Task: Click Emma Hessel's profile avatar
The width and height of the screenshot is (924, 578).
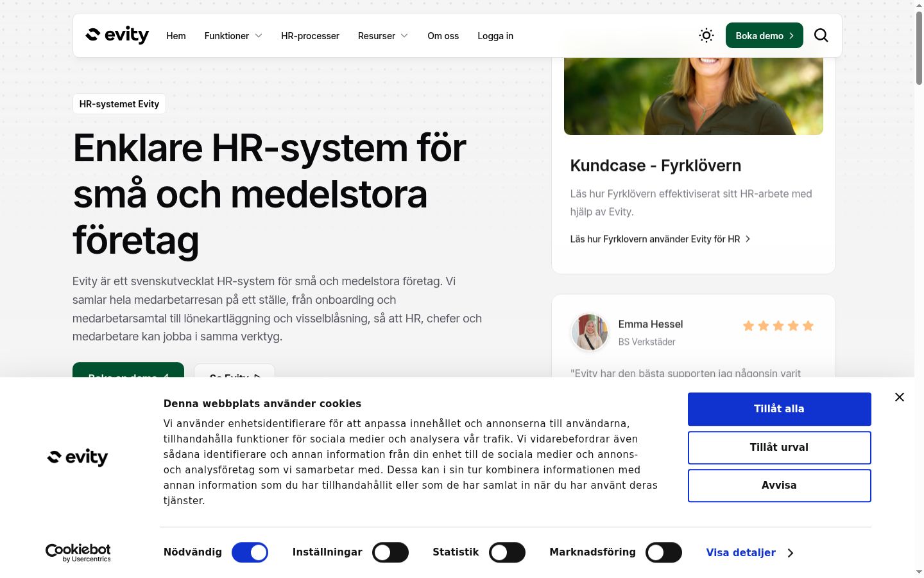Action: 589,332
